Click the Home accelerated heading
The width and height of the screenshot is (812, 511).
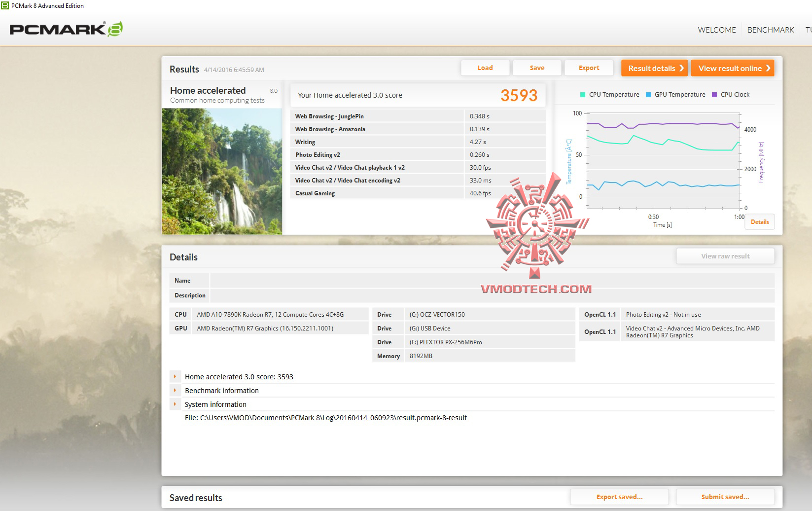208,90
